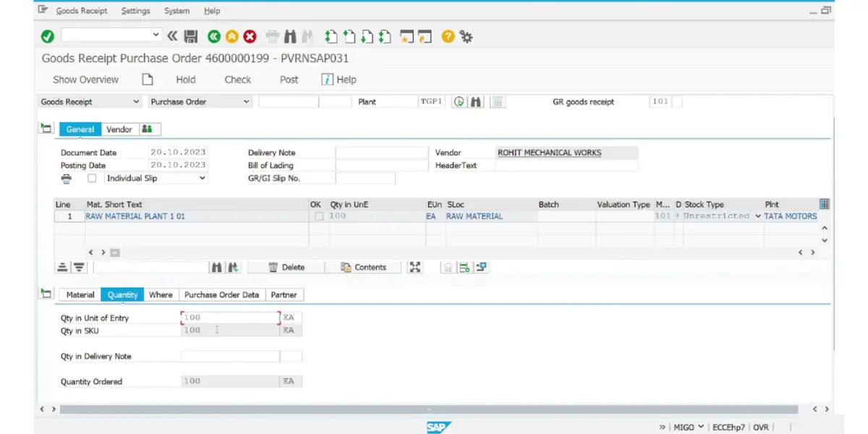Click the Previous Page icon
Image resolution: width=868 pixels, height=434 pixels.
349,36
